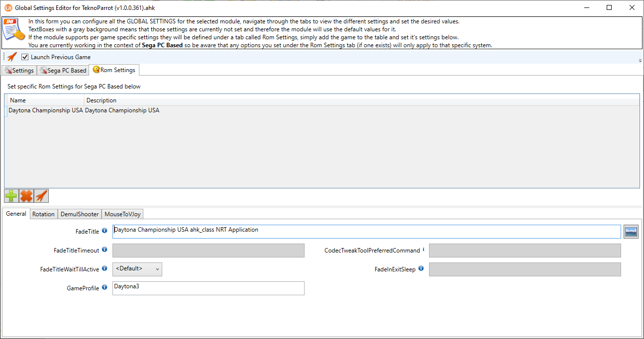Open the window picker button beside FadeTitle
Viewport: 644px width, 339px height.
coord(631,232)
